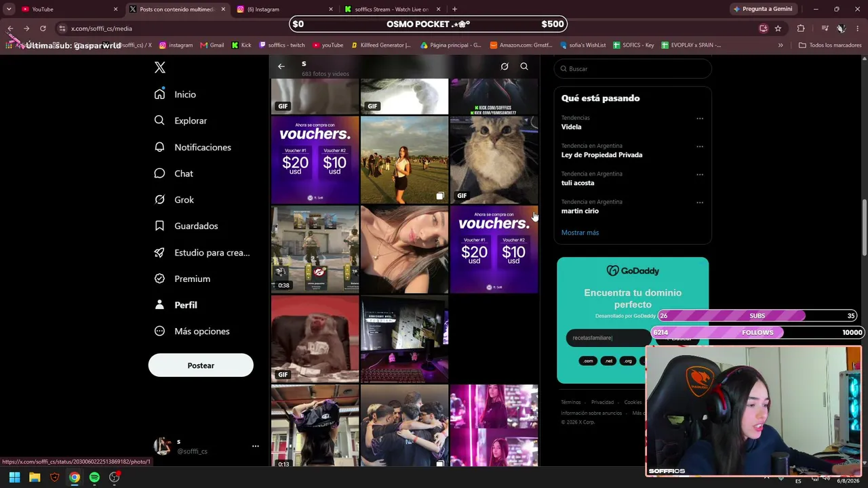The width and height of the screenshot is (868, 488).
Task: Search the profile with the magnifier icon
Action: click(524, 66)
